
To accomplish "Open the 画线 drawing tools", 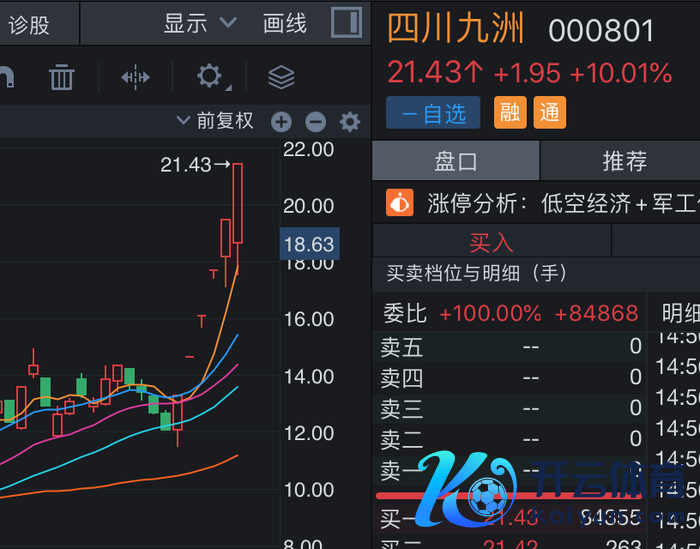I will (x=285, y=23).
